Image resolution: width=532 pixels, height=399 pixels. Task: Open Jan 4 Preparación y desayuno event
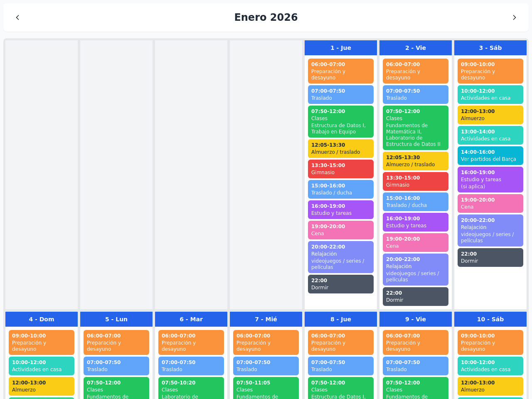tap(42, 342)
